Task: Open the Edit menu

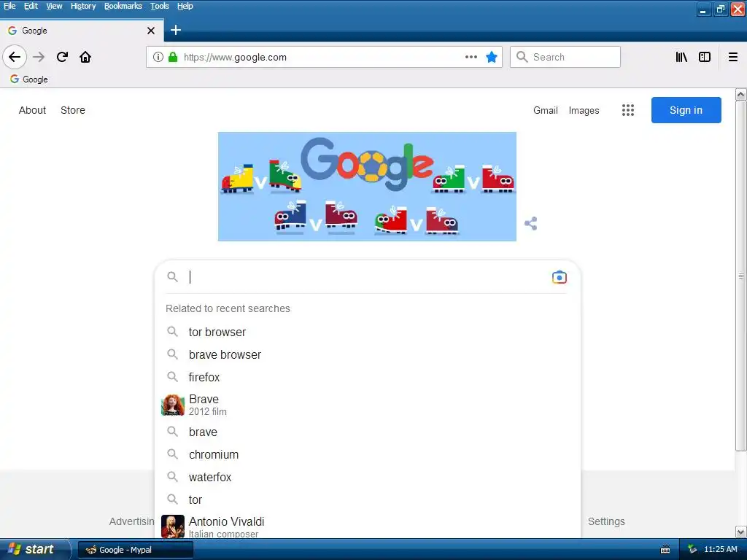Action: point(31,6)
